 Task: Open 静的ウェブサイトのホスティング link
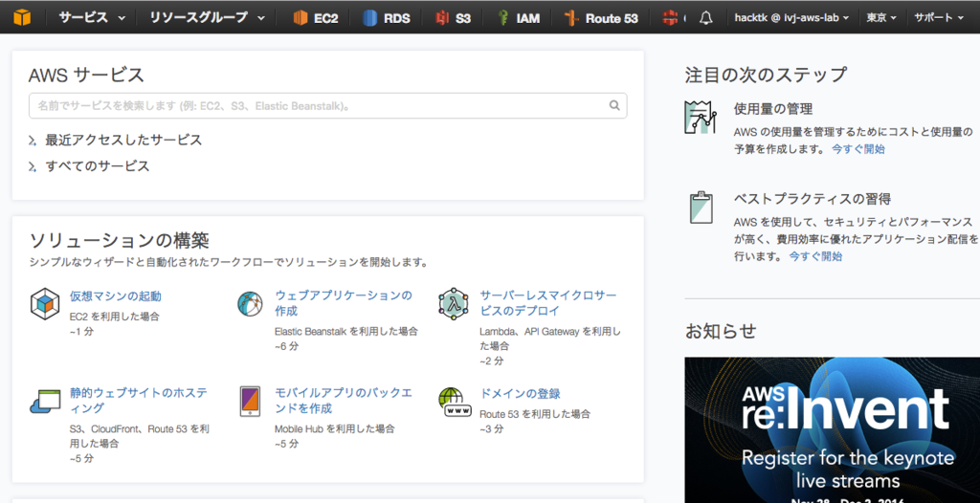click(139, 401)
